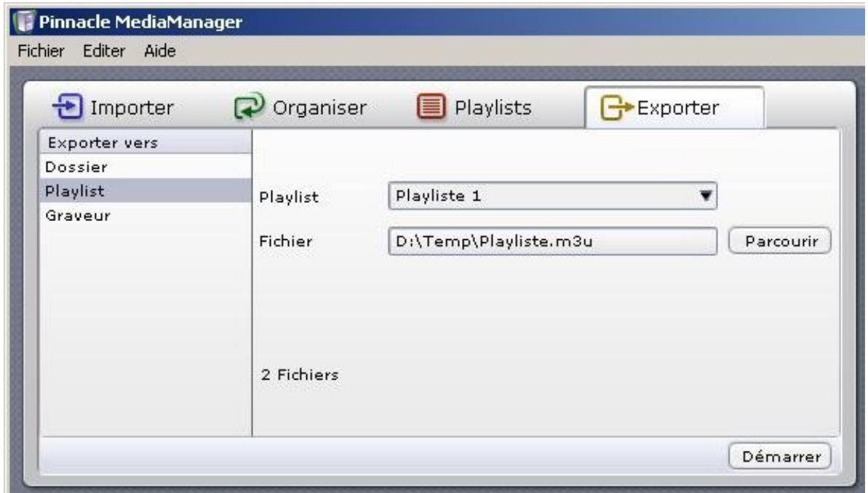Select the Exporter tab label
This screenshot has width=868, height=493.
[678, 108]
